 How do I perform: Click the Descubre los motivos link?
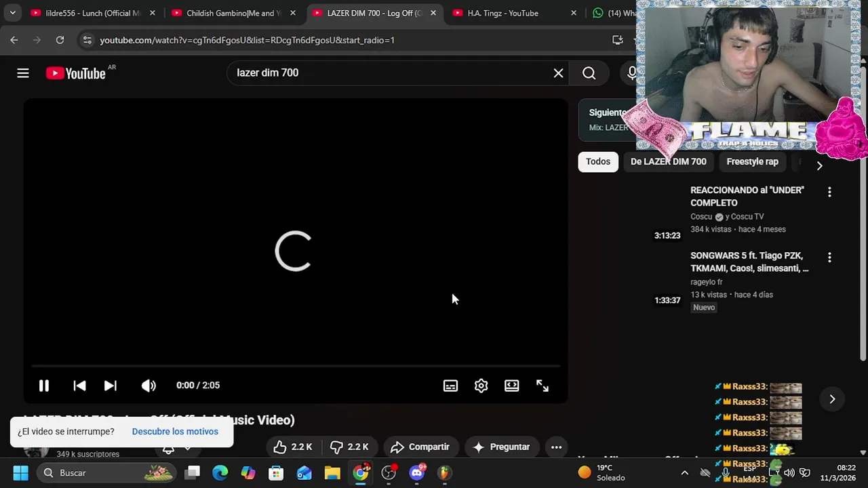coord(175,432)
